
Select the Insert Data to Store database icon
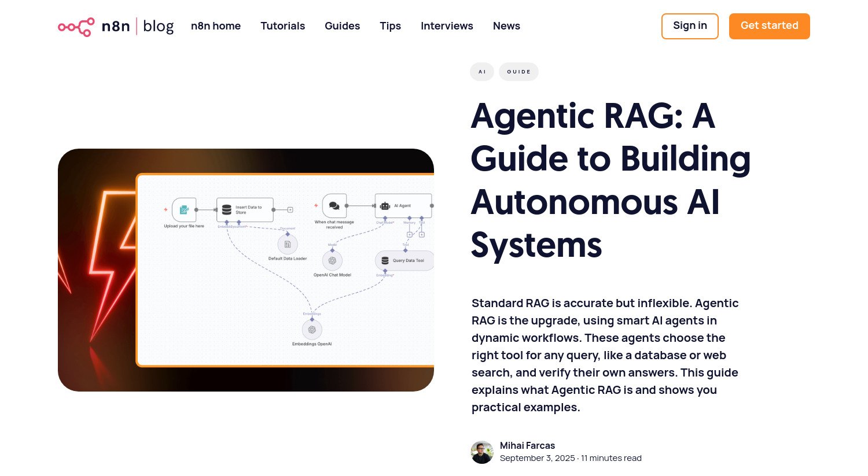coord(226,209)
